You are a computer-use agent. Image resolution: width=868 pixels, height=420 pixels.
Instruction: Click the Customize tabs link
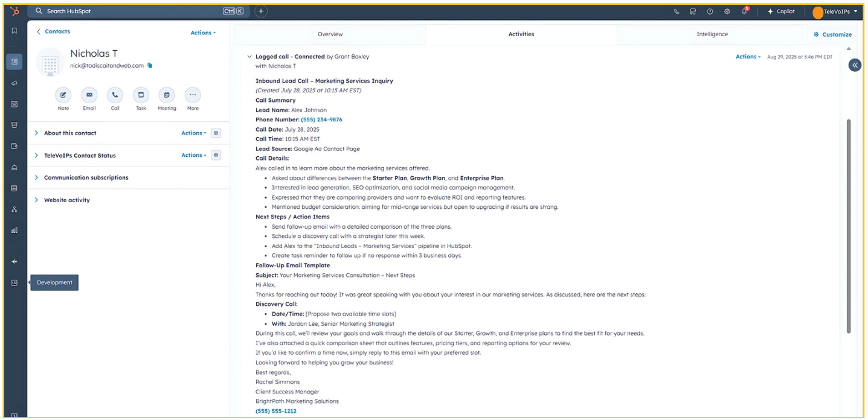pyautogui.click(x=832, y=34)
